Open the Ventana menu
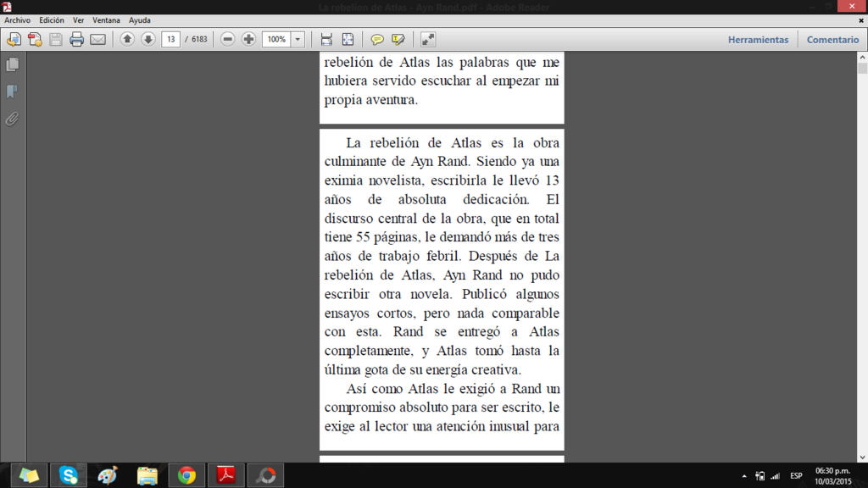This screenshot has width=868, height=488. point(106,19)
